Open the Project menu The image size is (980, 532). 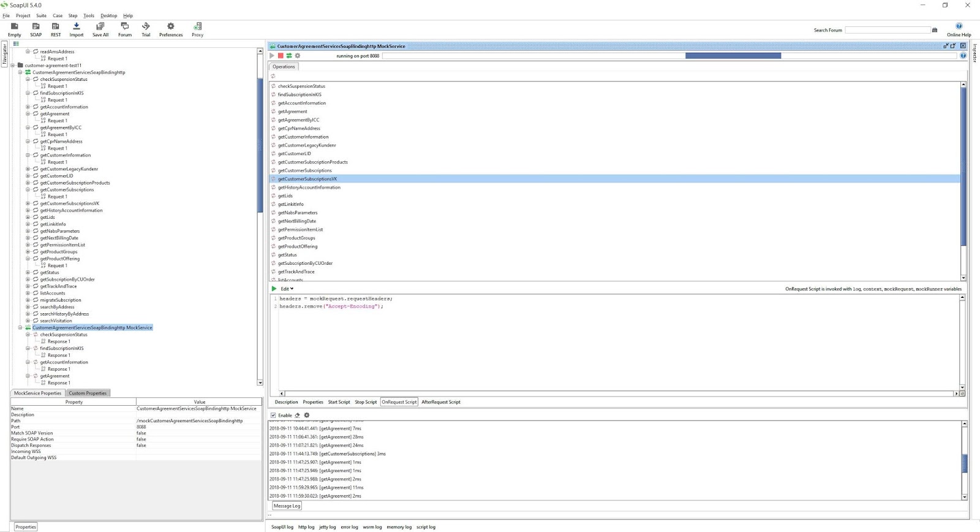click(x=23, y=16)
